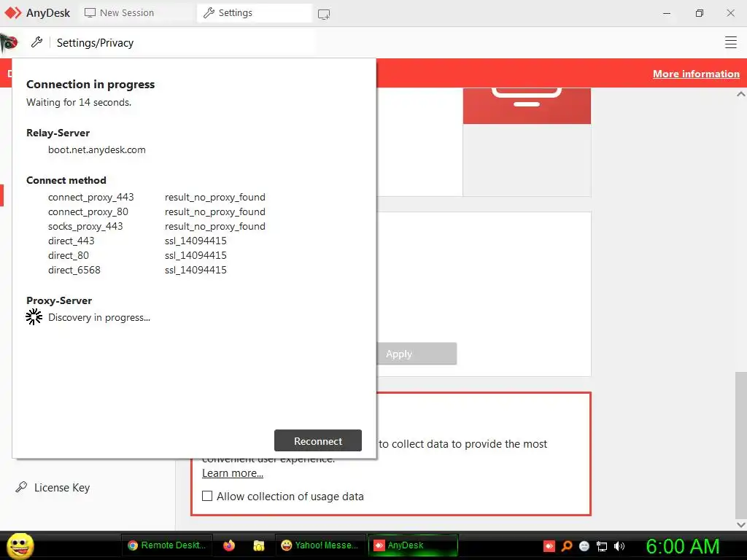747x560 pixels.
Task: Click the red monitor thumbnail image
Action: point(527,106)
